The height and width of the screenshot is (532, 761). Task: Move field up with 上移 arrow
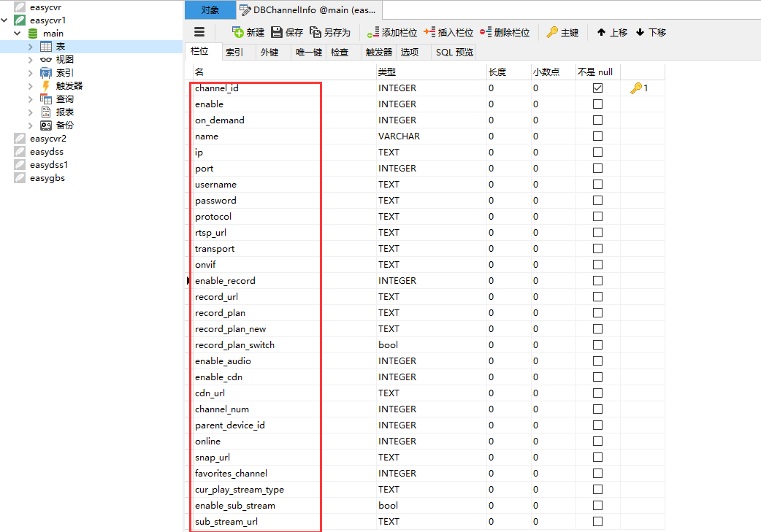coord(601,33)
